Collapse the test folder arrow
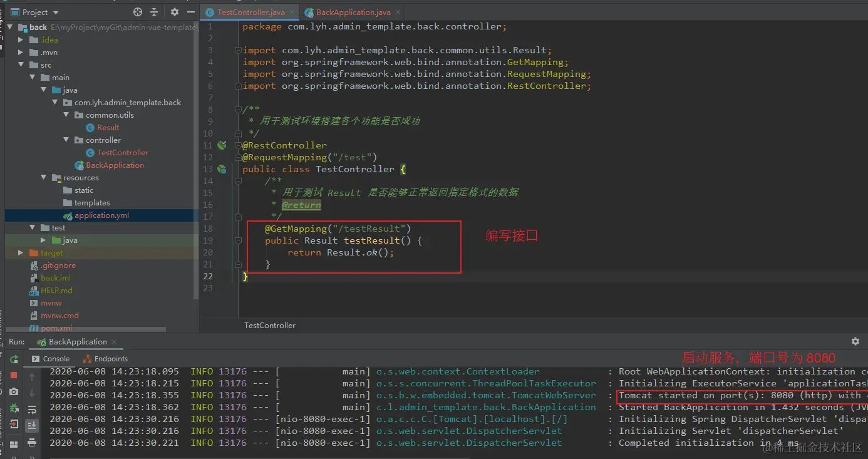The width and height of the screenshot is (868, 459). pyautogui.click(x=33, y=227)
